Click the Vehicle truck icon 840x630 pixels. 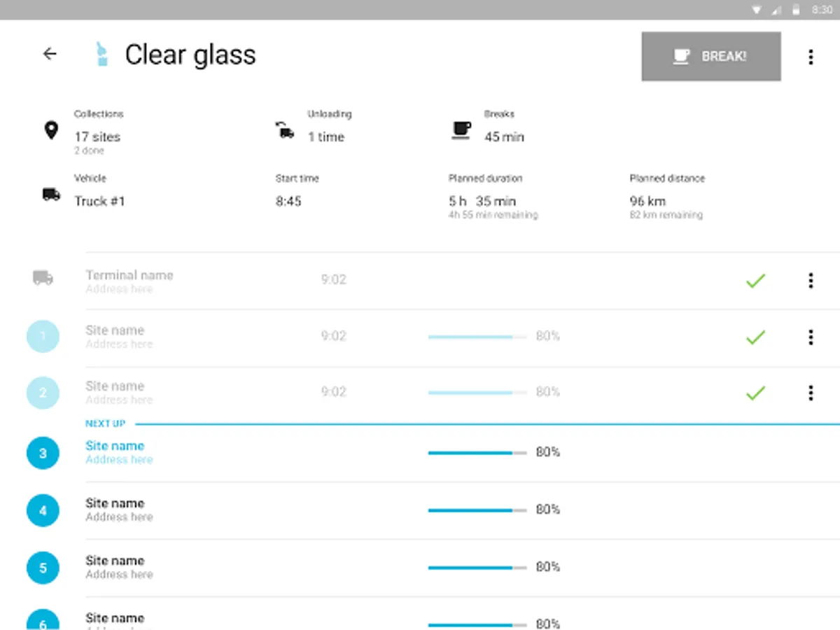coord(51,195)
